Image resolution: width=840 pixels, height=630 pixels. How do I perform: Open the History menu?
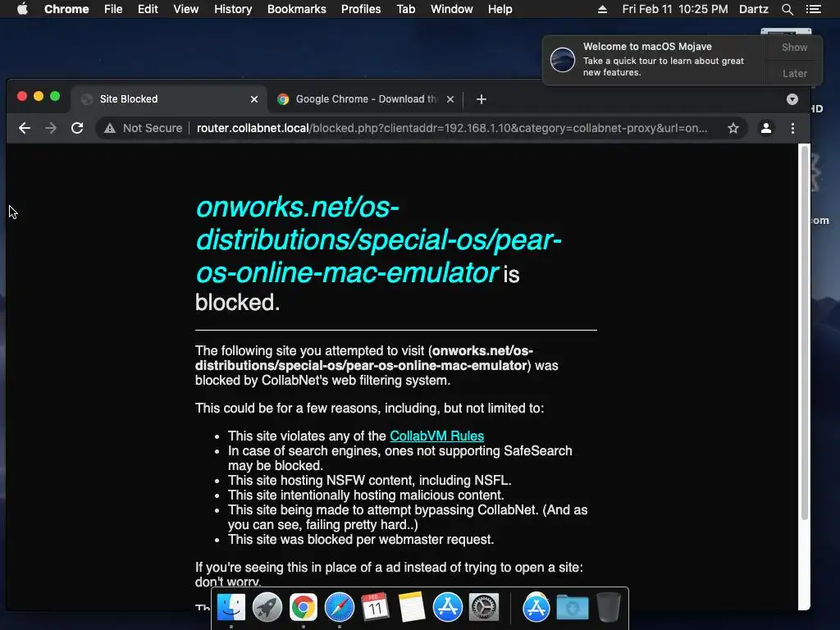(x=233, y=9)
